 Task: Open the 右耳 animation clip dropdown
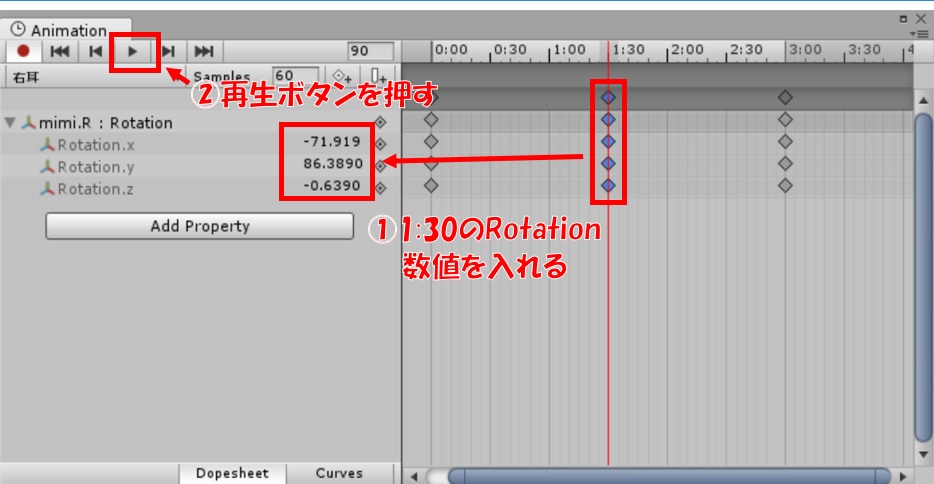click(x=90, y=76)
